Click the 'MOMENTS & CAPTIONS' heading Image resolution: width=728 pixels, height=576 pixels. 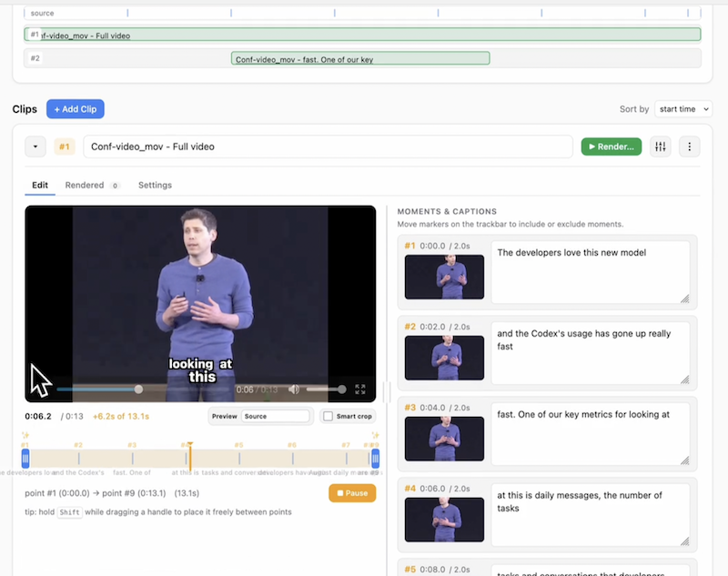pos(447,211)
